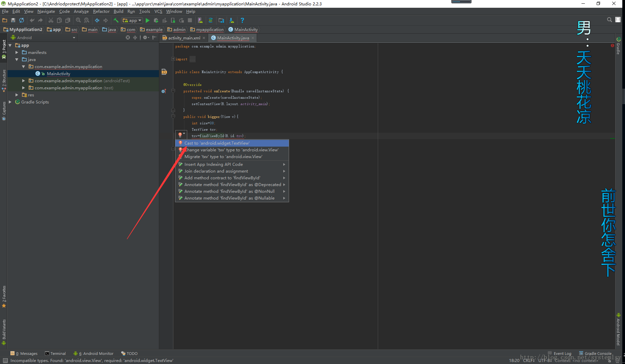
Task: Expand Gradle Scripts node
Action: pyautogui.click(x=10, y=102)
